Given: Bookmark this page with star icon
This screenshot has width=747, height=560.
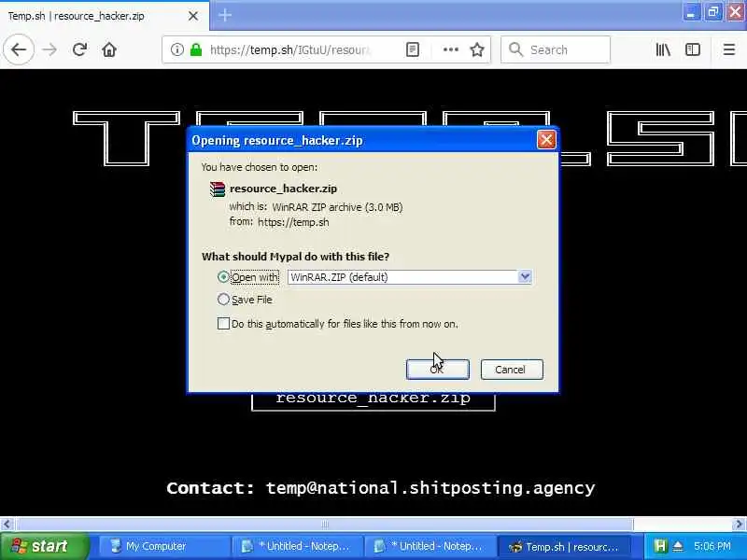Looking at the screenshot, I should 477,49.
